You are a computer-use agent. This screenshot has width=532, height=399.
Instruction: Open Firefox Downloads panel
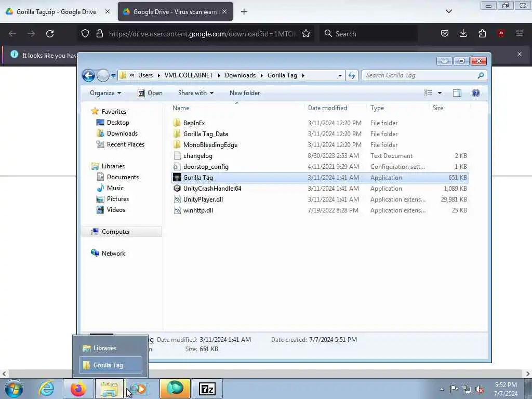coord(463,33)
